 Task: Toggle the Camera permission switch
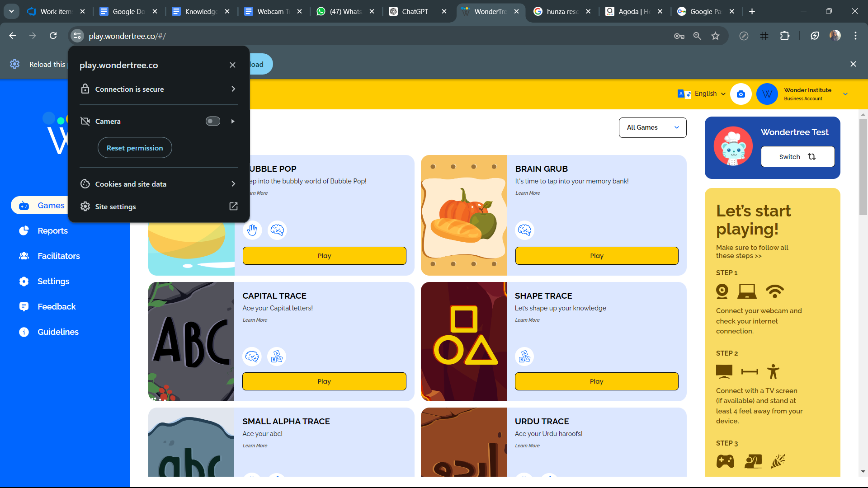(x=213, y=121)
